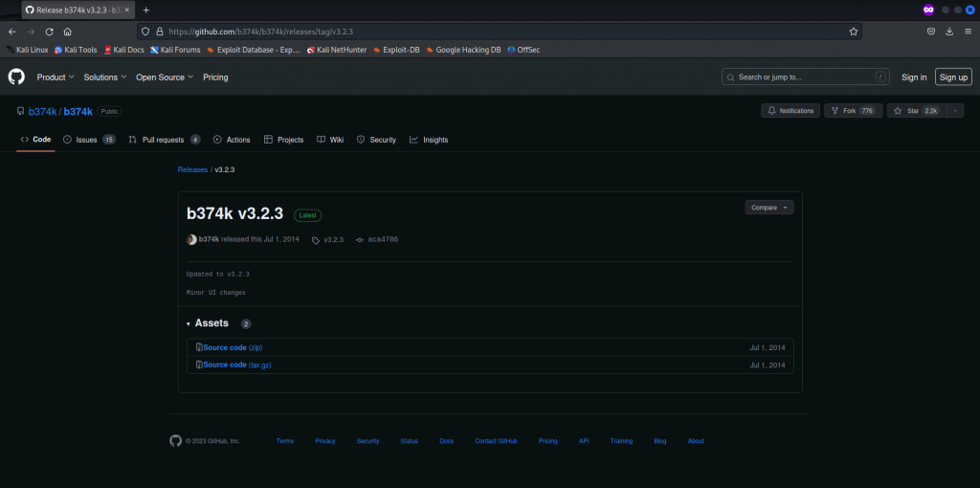Open the repository Security tab
Image resolution: width=980 pixels, height=488 pixels.
click(376, 140)
